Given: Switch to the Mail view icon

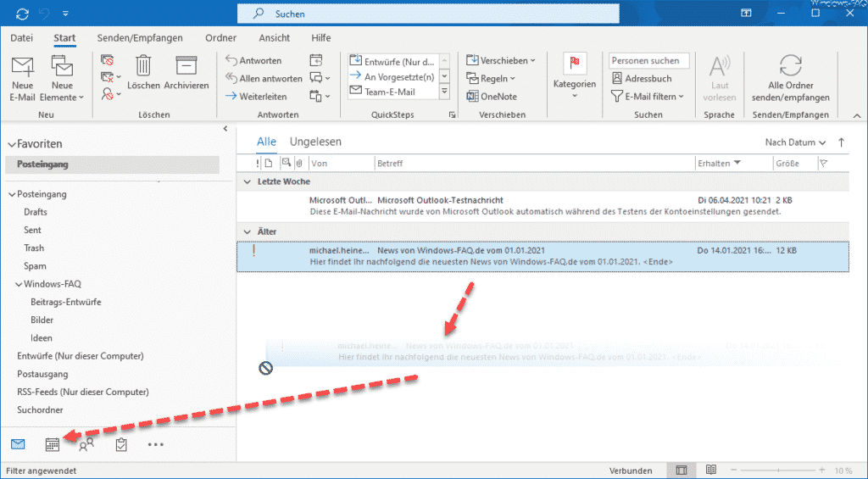Looking at the screenshot, I should pos(18,443).
